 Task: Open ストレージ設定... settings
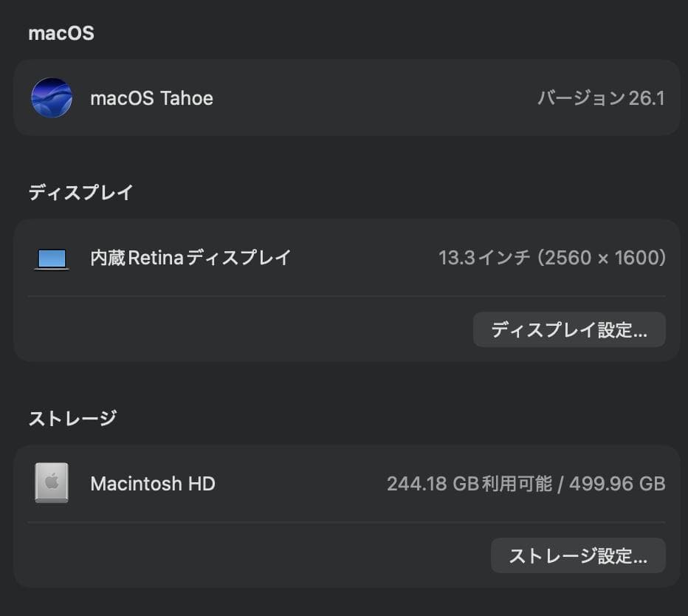click(578, 555)
